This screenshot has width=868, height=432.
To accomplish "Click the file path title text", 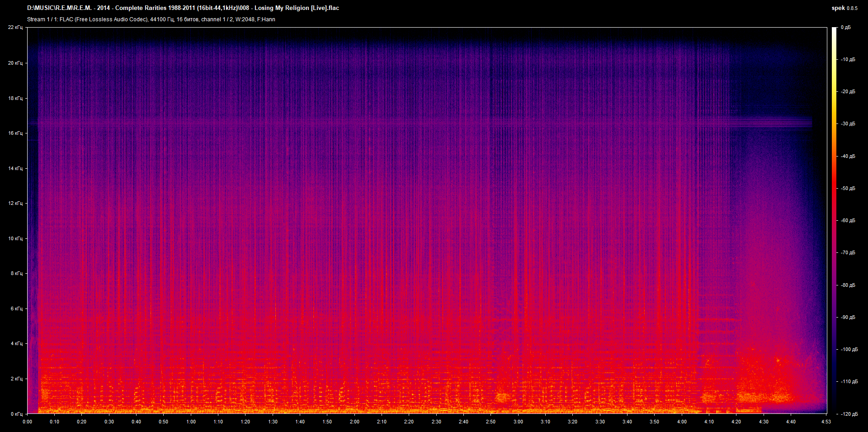I will [x=183, y=8].
